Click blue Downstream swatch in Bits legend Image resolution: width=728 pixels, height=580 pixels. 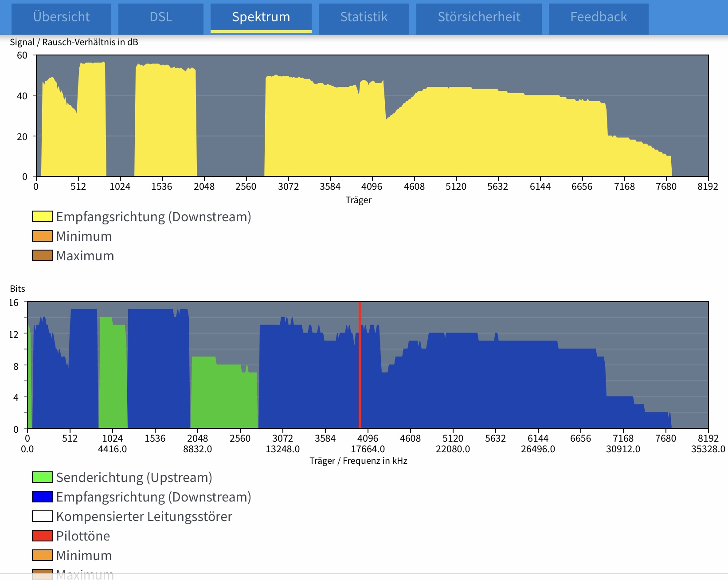pos(43,497)
